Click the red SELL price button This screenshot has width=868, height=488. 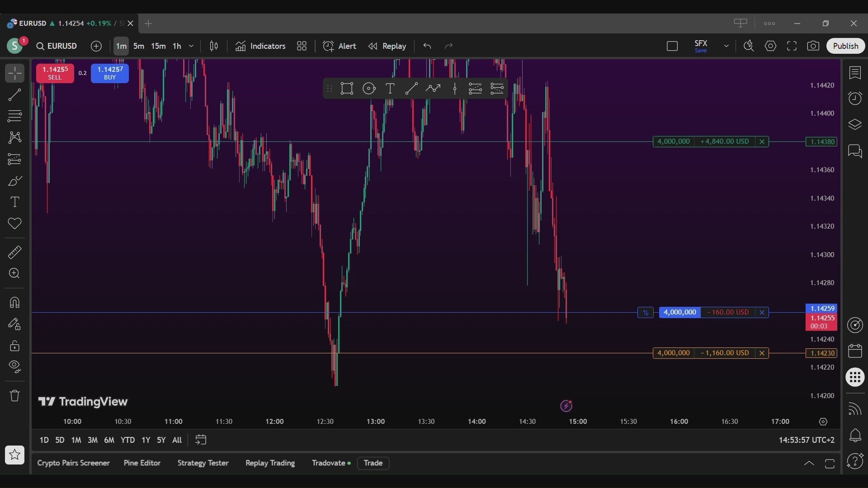(x=55, y=73)
